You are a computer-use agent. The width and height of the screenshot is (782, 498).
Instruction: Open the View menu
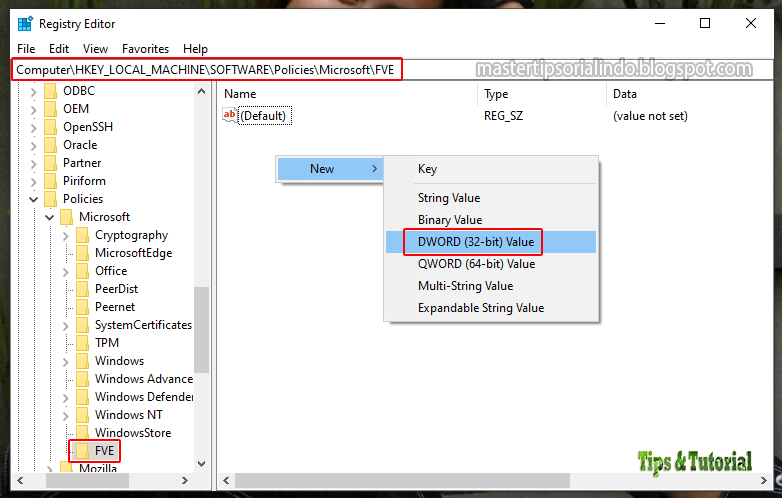click(95, 49)
